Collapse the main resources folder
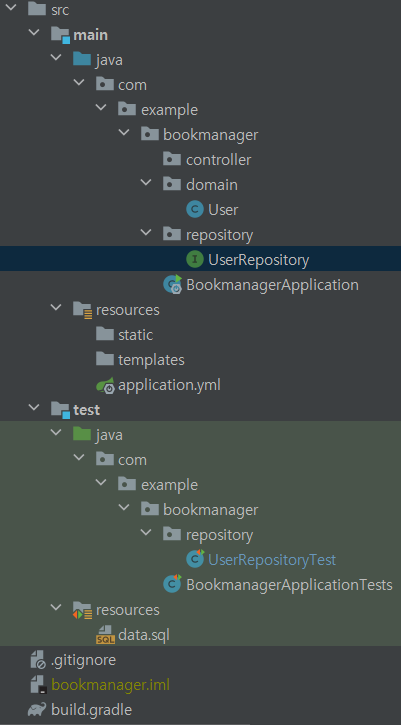This screenshot has width=401, height=725. tap(56, 309)
